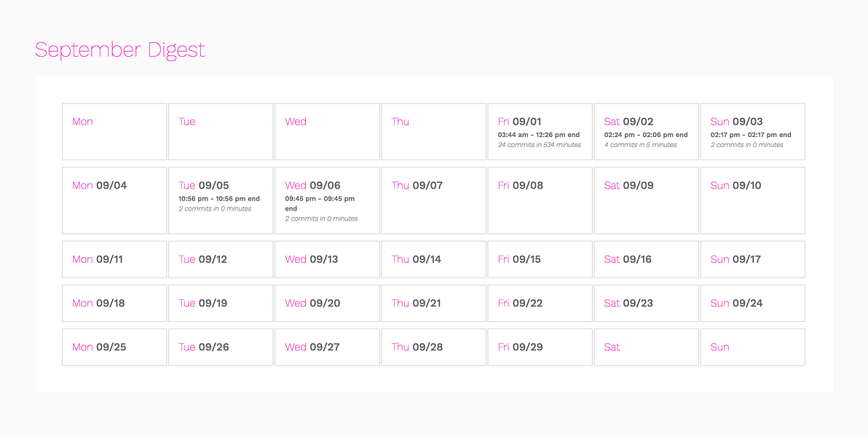Click the '24 commits in 534 minutes' text
This screenshot has height=437, width=868.
pyautogui.click(x=539, y=145)
